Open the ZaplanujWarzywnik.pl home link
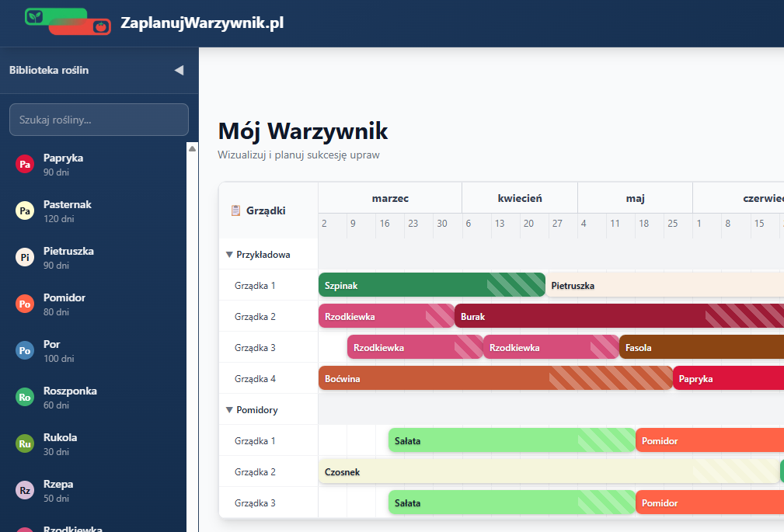 202,23
